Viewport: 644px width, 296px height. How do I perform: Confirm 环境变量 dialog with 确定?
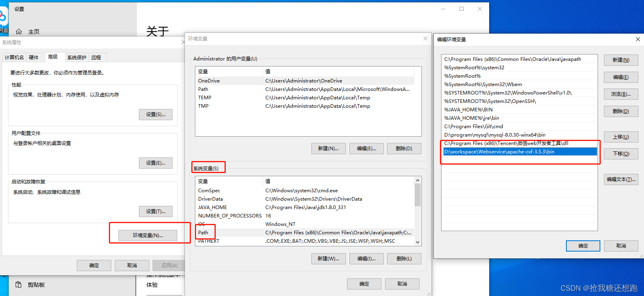[364, 284]
